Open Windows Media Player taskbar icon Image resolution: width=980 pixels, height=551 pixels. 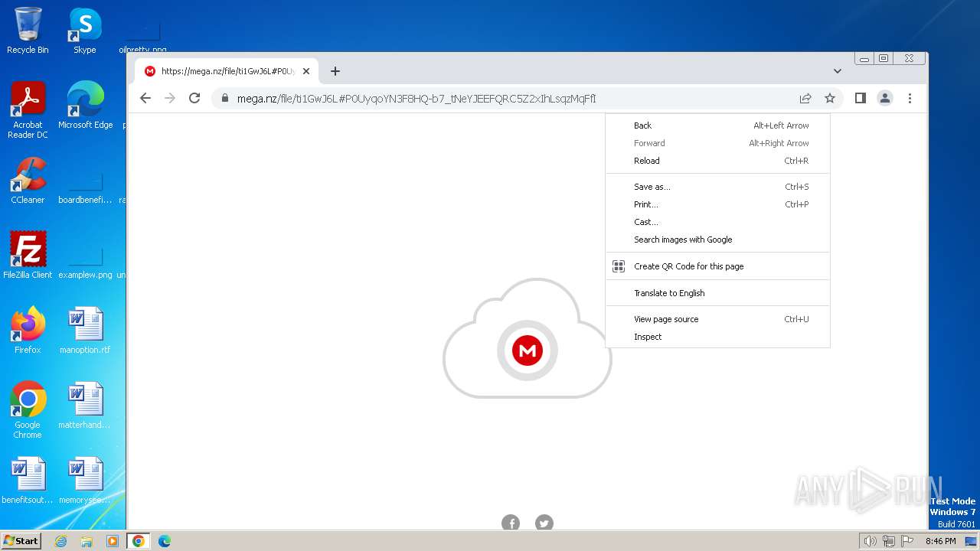[113, 541]
